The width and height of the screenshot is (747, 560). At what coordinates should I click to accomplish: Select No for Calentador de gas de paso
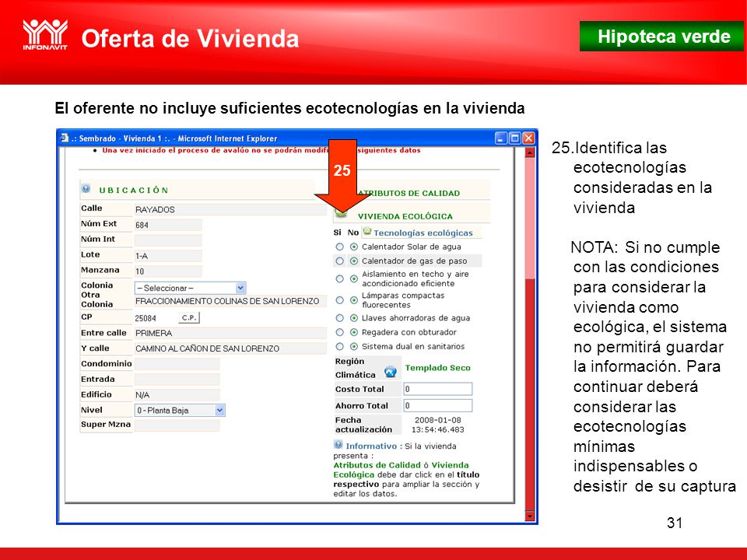[x=353, y=261]
